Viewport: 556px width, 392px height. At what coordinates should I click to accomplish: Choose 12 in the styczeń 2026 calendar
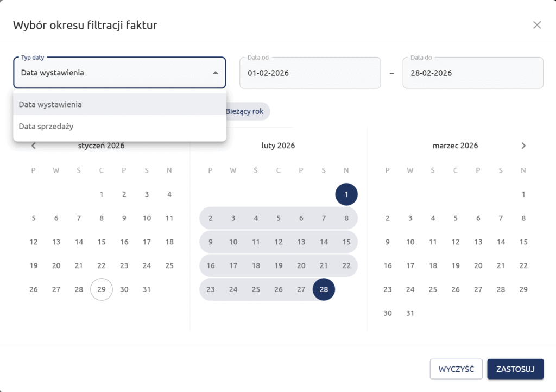coord(34,242)
